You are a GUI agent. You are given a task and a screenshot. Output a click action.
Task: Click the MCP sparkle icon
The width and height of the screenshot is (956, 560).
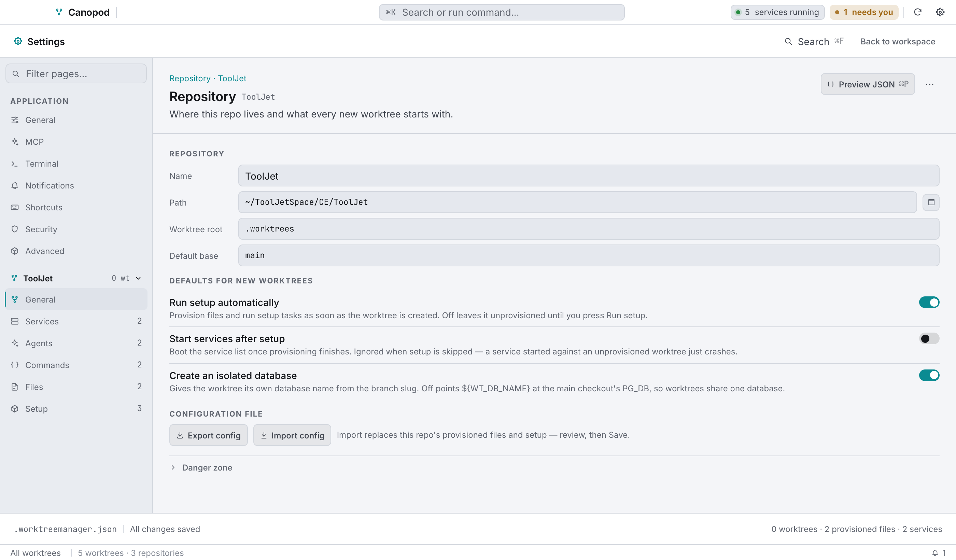click(x=15, y=141)
